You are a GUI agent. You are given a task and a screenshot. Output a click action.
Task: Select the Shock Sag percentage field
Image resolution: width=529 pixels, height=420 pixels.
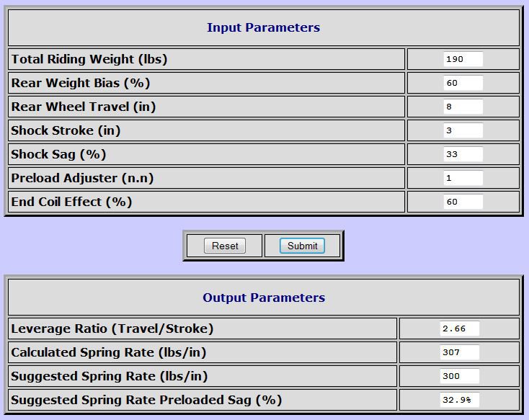click(x=463, y=154)
